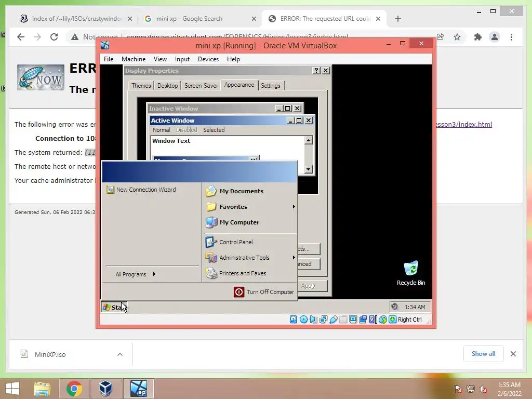Click the share page icon in address bar
The width and height of the screenshot is (532, 399).
[x=441, y=37]
